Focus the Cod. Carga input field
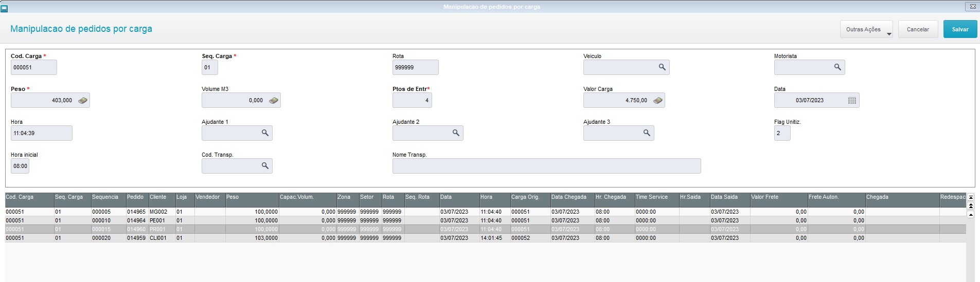Viewport: 980px width, 282px height. (34, 67)
